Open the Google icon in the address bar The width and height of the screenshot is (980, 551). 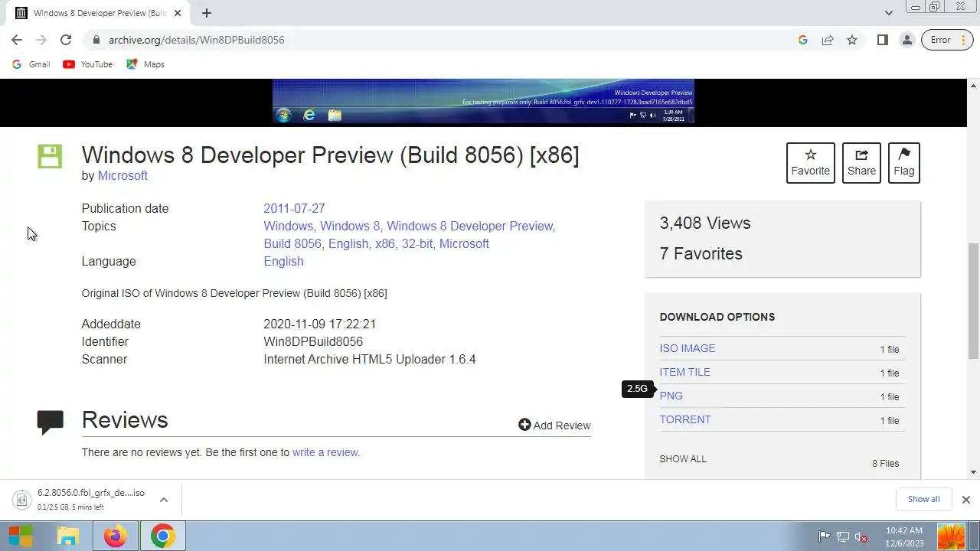coord(803,40)
